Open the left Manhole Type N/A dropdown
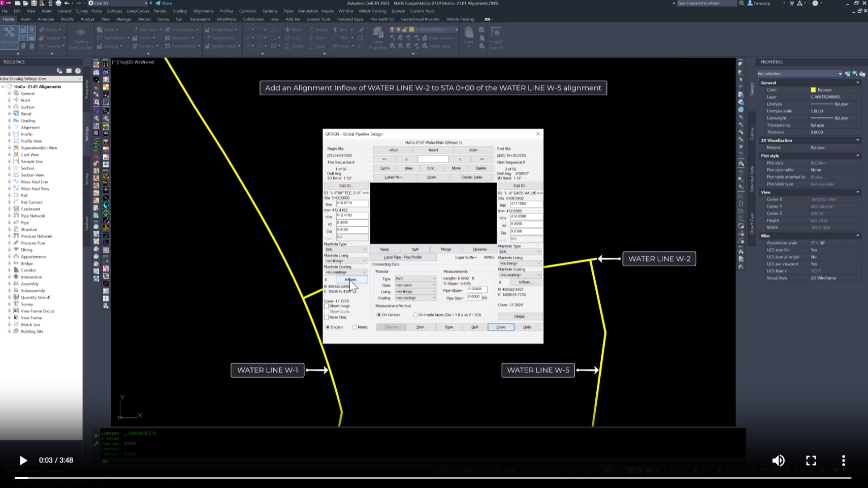The width and height of the screenshot is (868, 488). click(x=346, y=250)
